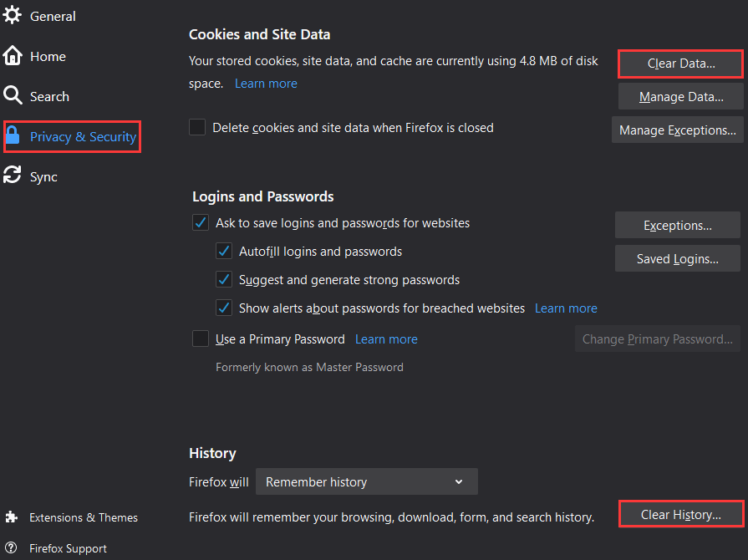
Task: Click the General gear icon
Action: pyautogui.click(x=12, y=15)
